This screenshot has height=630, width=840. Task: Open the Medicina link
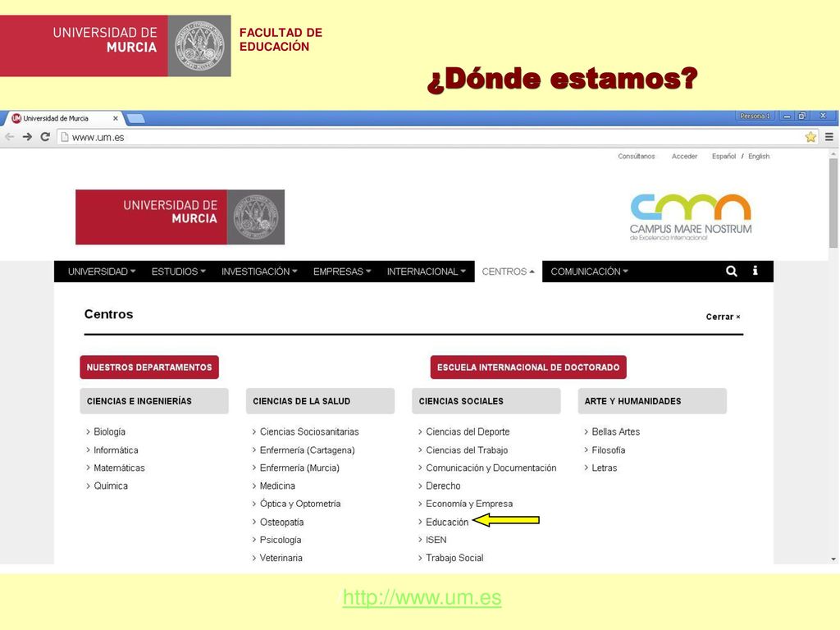[277, 486]
